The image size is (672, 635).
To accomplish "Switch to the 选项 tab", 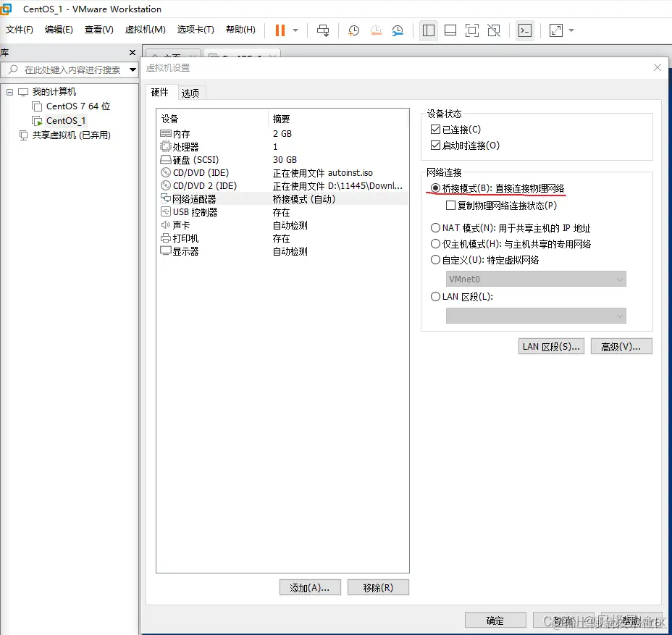I will coord(190,93).
